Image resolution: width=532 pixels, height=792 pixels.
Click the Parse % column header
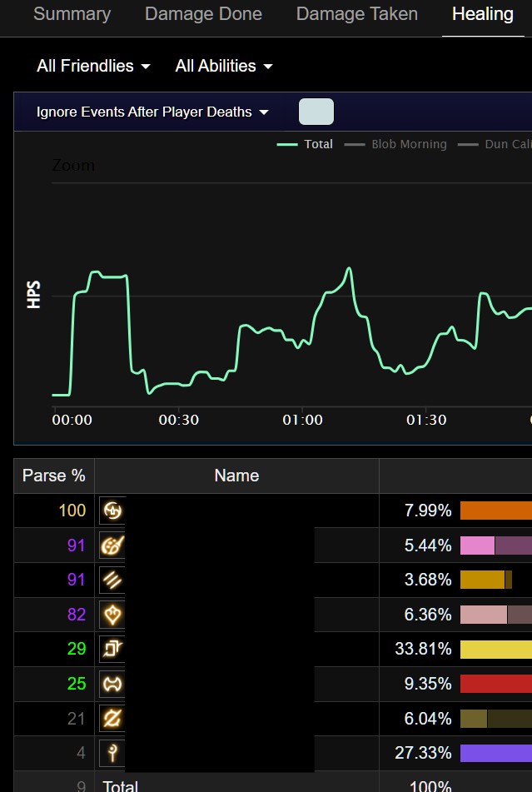[54, 476]
